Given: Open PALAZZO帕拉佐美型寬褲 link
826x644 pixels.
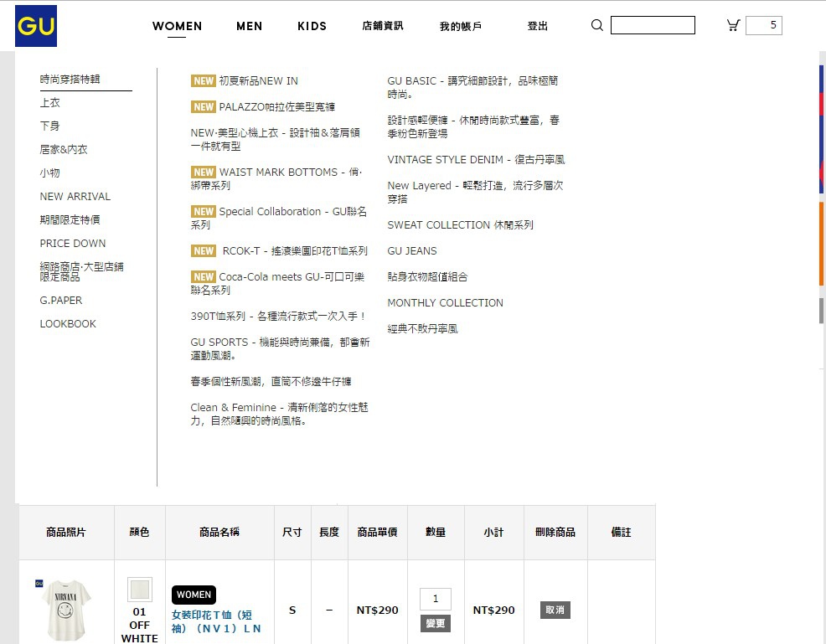Looking at the screenshot, I should [263, 107].
